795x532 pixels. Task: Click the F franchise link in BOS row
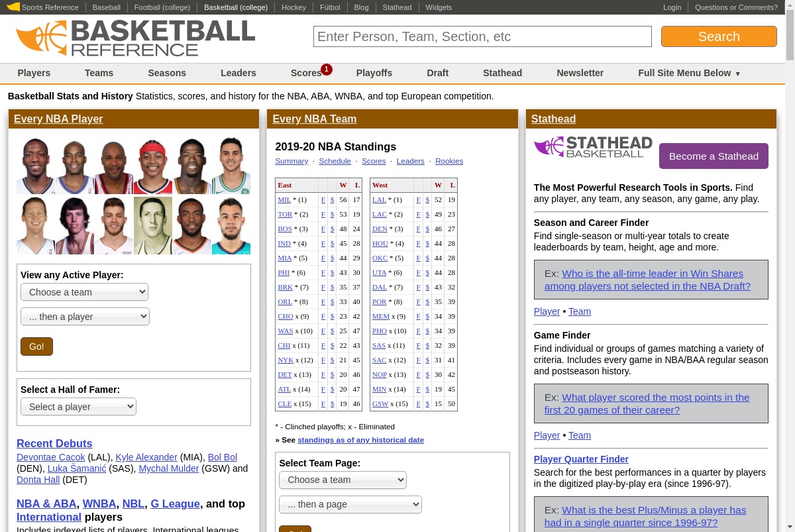[323, 229]
